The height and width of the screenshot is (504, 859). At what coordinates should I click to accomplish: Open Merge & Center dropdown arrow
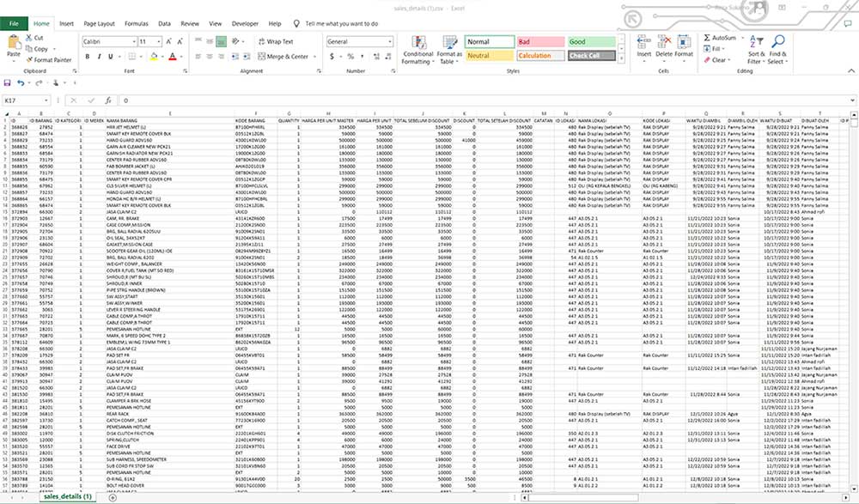[x=315, y=57]
